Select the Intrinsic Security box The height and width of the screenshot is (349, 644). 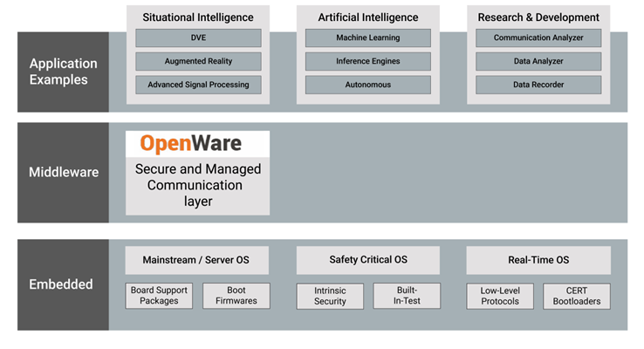point(330,296)
